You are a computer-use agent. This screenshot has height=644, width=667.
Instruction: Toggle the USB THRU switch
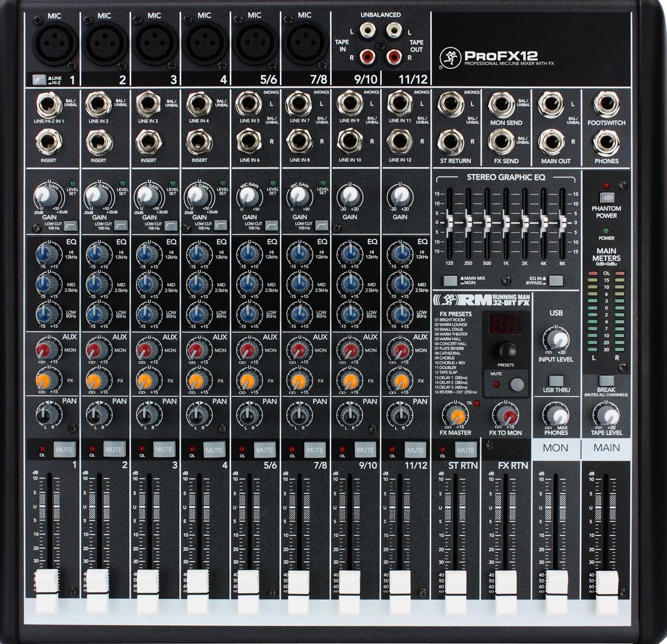(556, 380)
